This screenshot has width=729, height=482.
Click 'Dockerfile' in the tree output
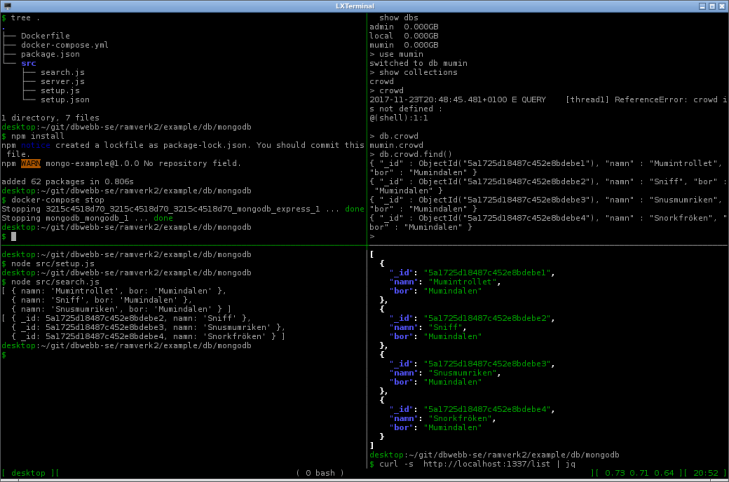pos(45,36)
